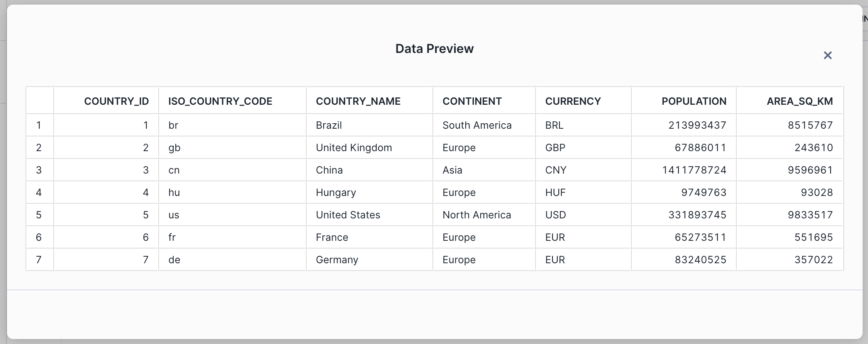Click the COUNTRY_ID column header
The width and height of the screenshot is (868, 344).
pyautogui.click(x=116, y=101)
